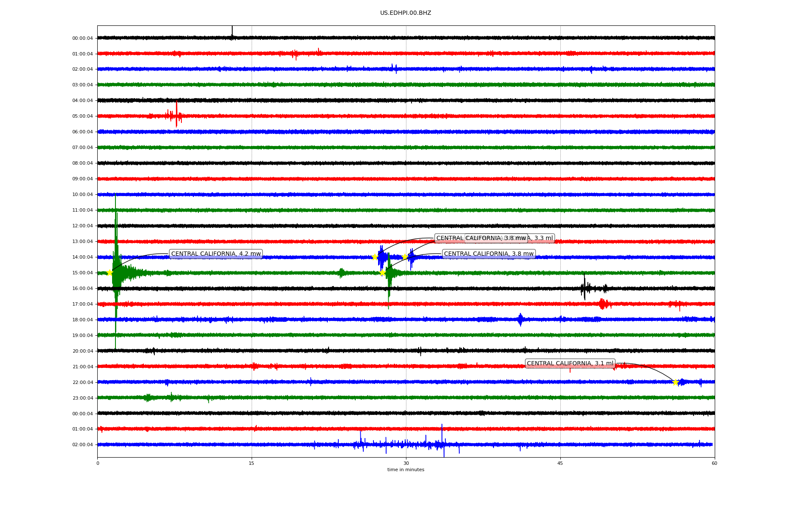Screen dimensions: 812x508
Task: Click the 15:00:04 trace time label
Action: (82, 273)
